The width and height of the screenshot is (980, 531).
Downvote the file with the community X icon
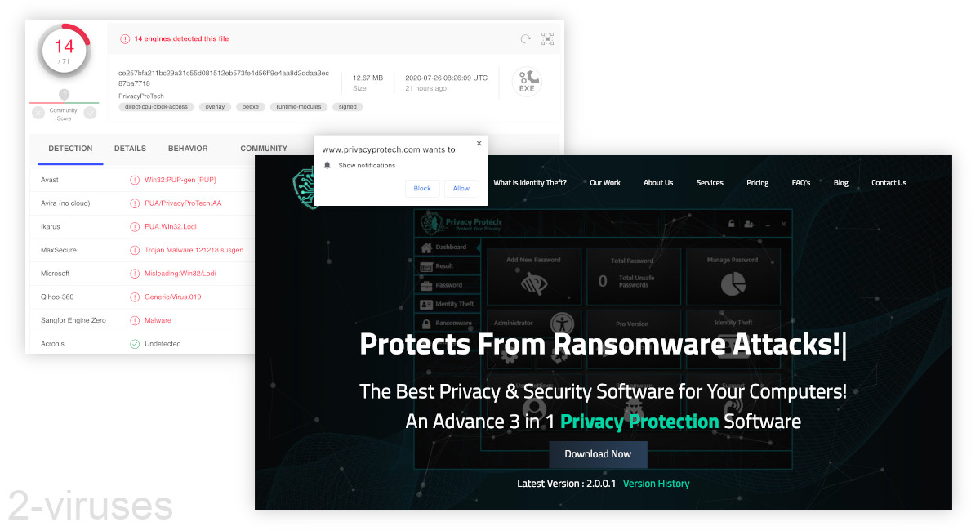[x=38, y=113]
